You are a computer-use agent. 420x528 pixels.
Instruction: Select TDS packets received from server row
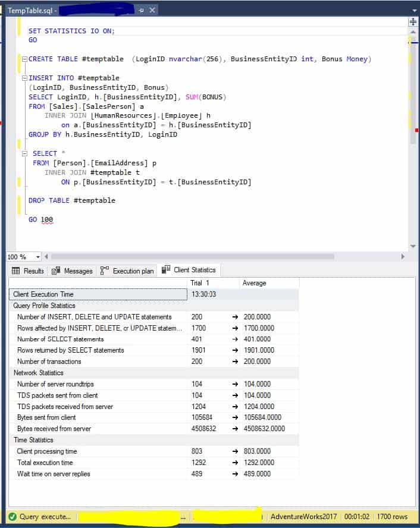tap(153, 407)
